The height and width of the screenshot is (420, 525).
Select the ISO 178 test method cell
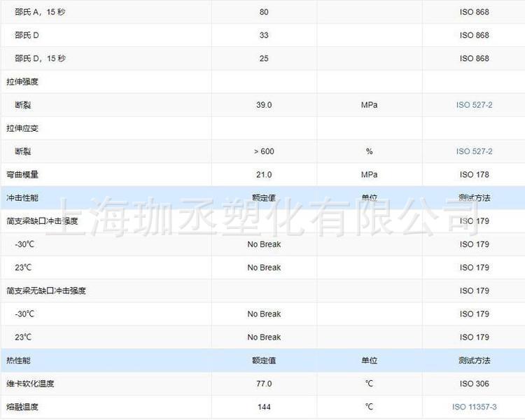pyautogui.click(x=474, y=174)
